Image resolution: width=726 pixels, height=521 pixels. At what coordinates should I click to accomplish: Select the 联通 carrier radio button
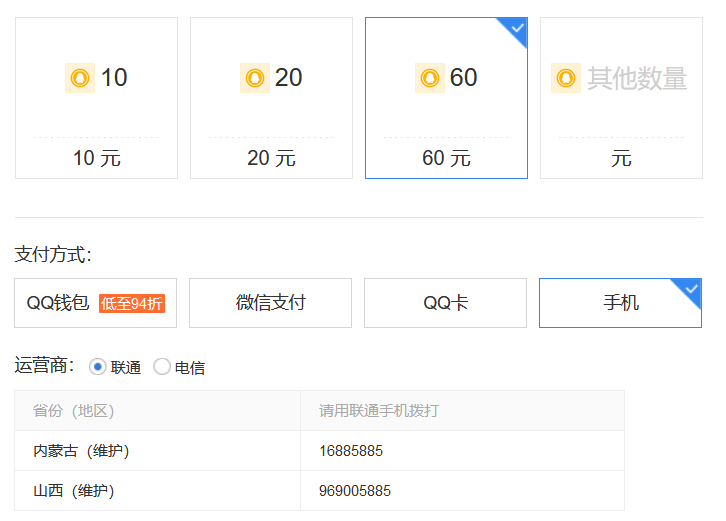tap(98, 367)
